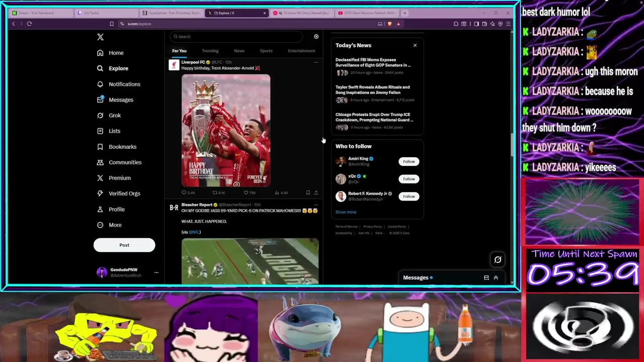Open Messages in the X sidebar
This screenshot has height=362, width=644.
click(115, 100)
